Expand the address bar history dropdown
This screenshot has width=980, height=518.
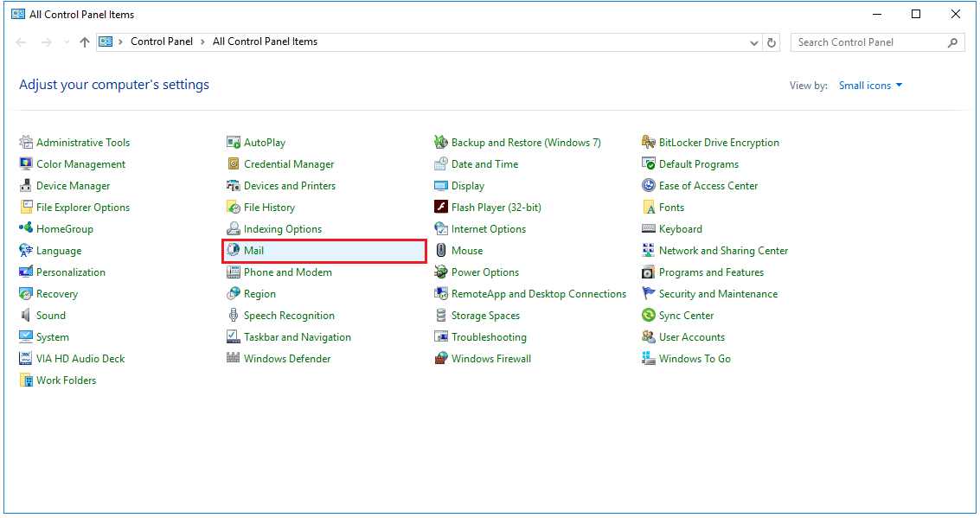(753, 42)
